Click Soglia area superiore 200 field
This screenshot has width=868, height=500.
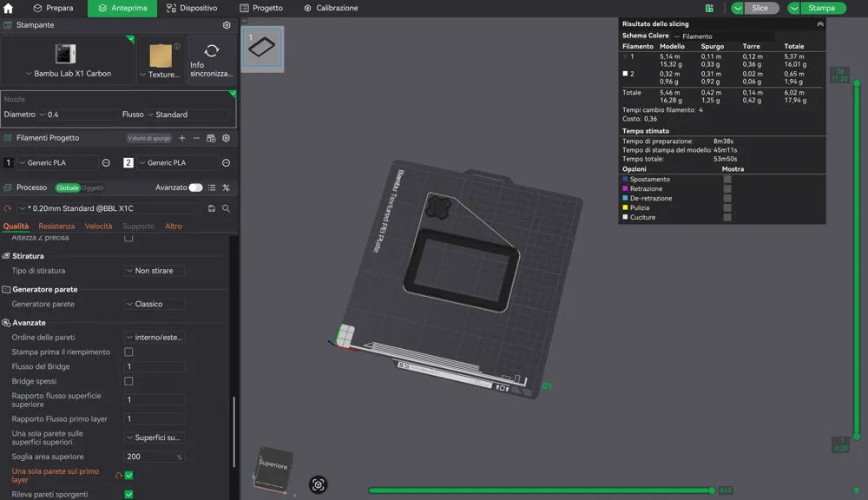(155, 457)
